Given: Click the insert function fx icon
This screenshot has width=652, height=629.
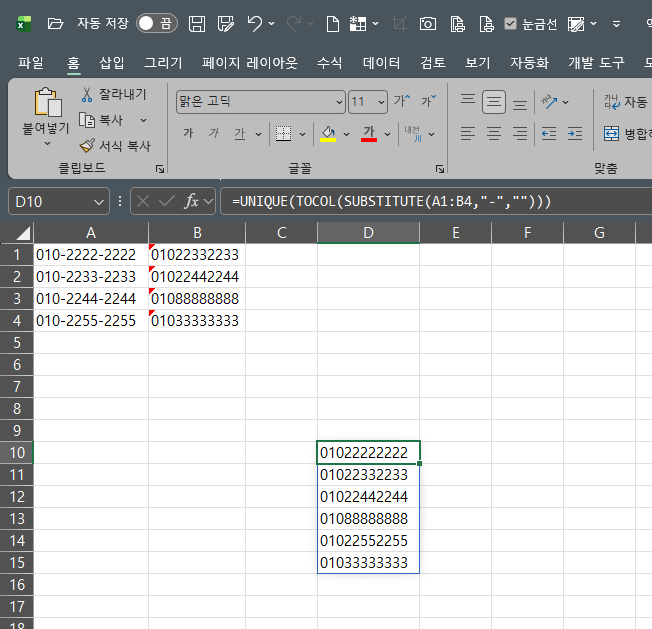Looking at the screenshot, I should pyautogui.click(x=192, y=201).
